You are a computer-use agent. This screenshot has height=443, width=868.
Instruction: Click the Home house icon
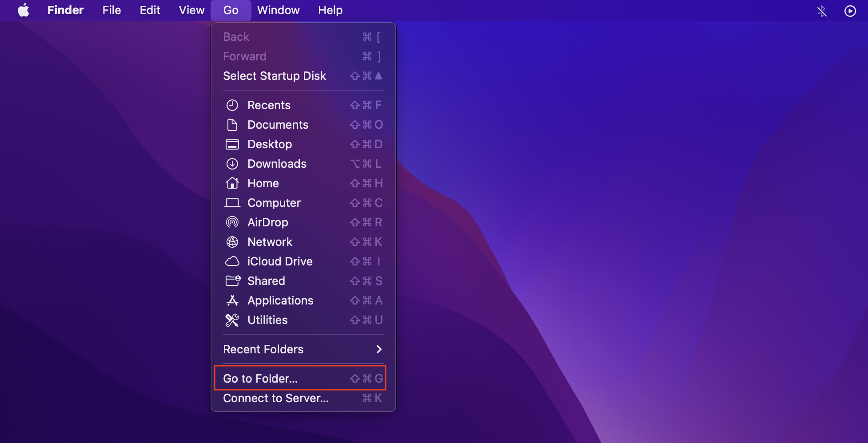tap(232, 183)
